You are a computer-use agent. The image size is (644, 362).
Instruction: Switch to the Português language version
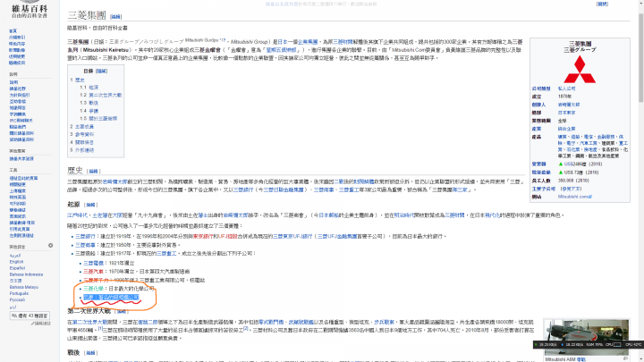click(x=19, y=293)
